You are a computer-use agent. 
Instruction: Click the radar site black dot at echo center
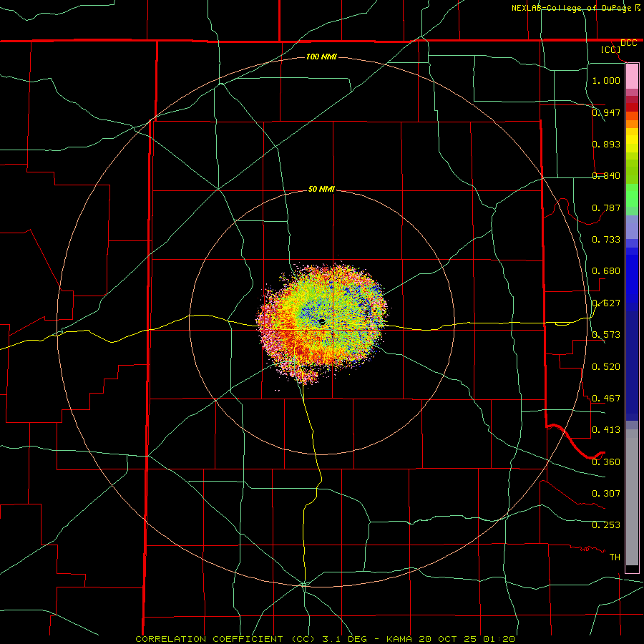point(321,321)
